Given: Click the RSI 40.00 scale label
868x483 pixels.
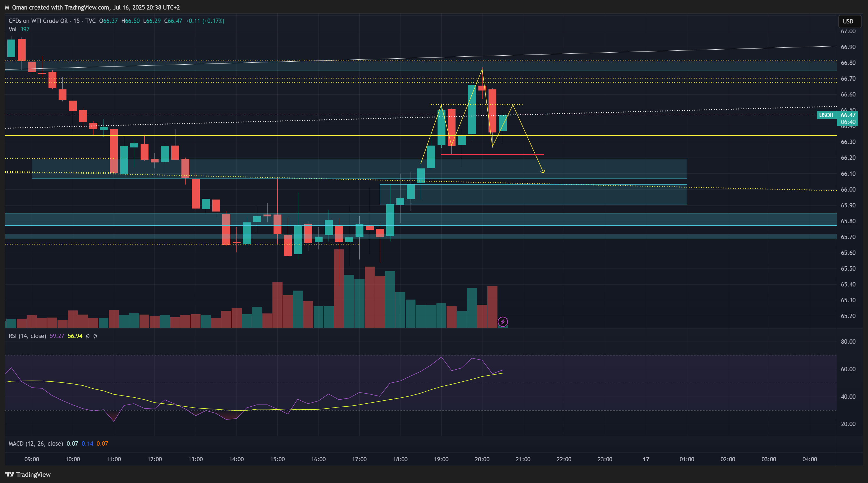Looking at the screenshot, I should [848, 397].
